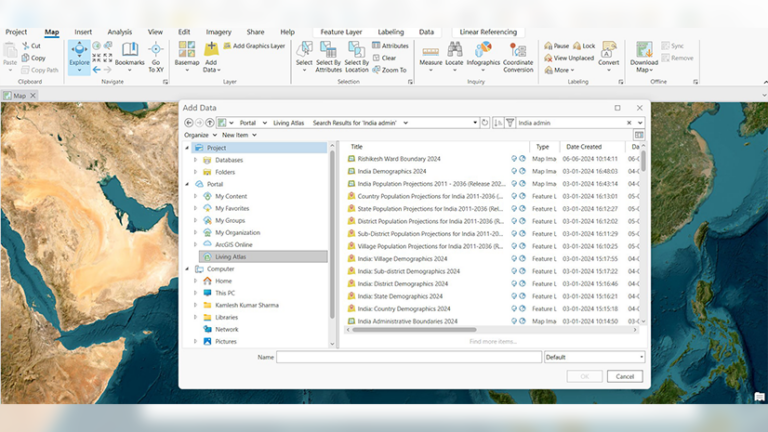The width and height of the screenshot is (768, 432).
Task: Clear the 'India admin' search text
Action: tap(629, 122)
